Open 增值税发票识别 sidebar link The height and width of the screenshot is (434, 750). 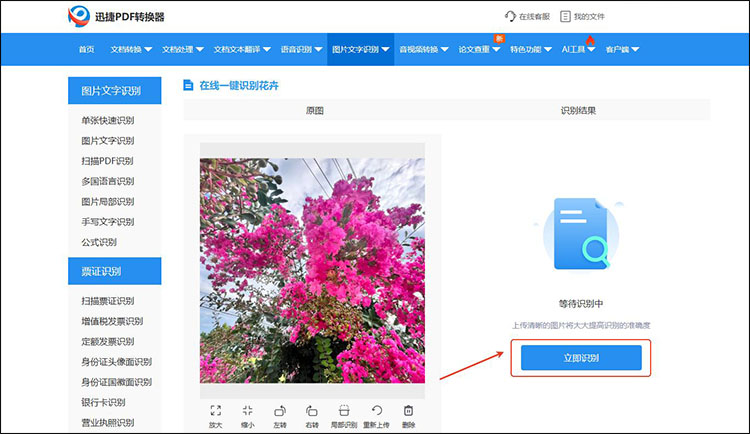click(x=112, y=321)
